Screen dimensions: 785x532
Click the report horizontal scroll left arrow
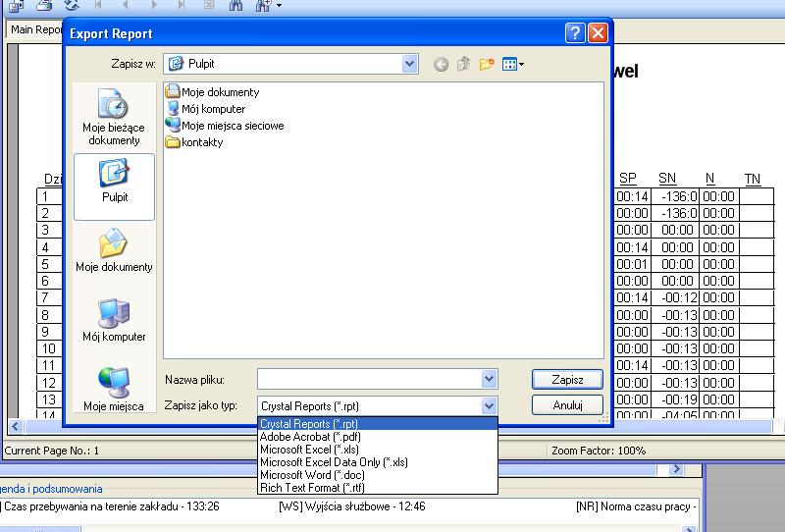[x=15, y=427]
